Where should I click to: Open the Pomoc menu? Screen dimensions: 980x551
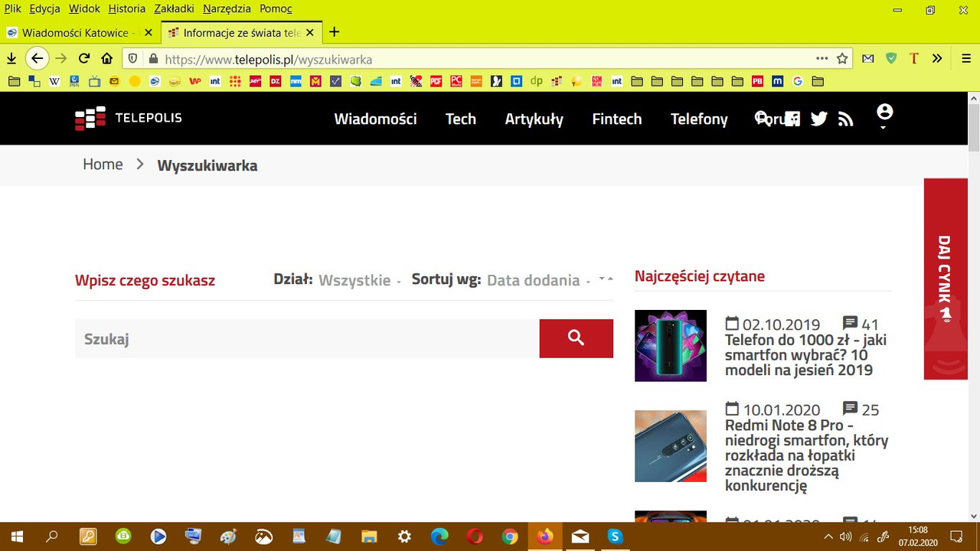pyautogui.click(x=276, y=8)
